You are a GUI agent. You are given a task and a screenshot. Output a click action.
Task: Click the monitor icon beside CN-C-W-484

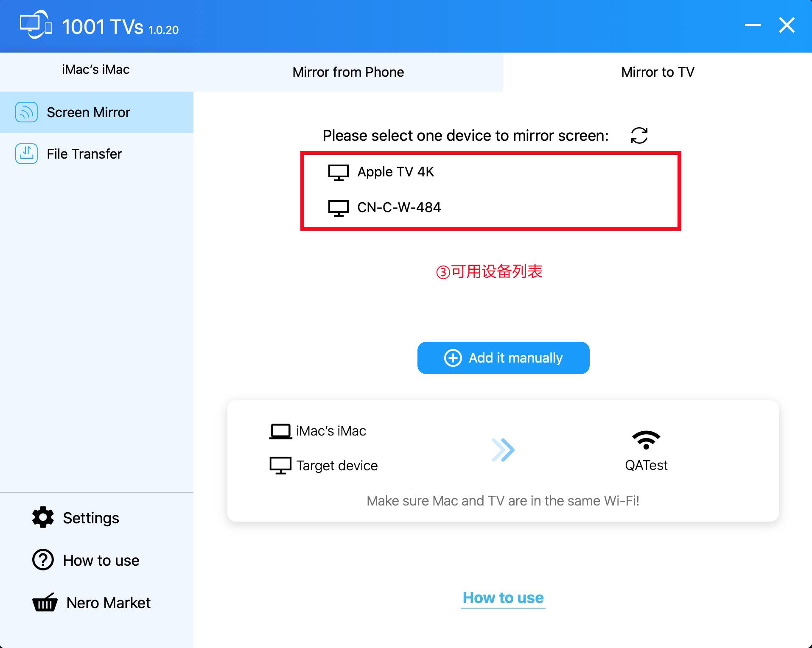(x=338, y=208)
